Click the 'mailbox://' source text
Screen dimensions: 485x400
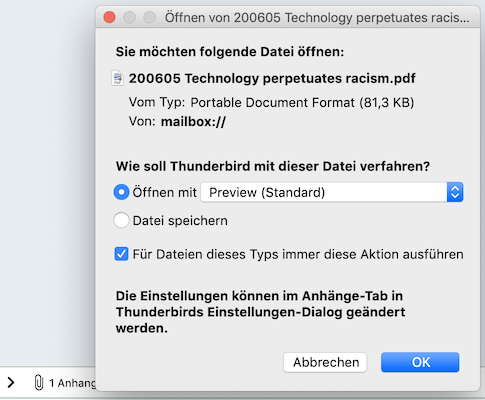(193, 122)
